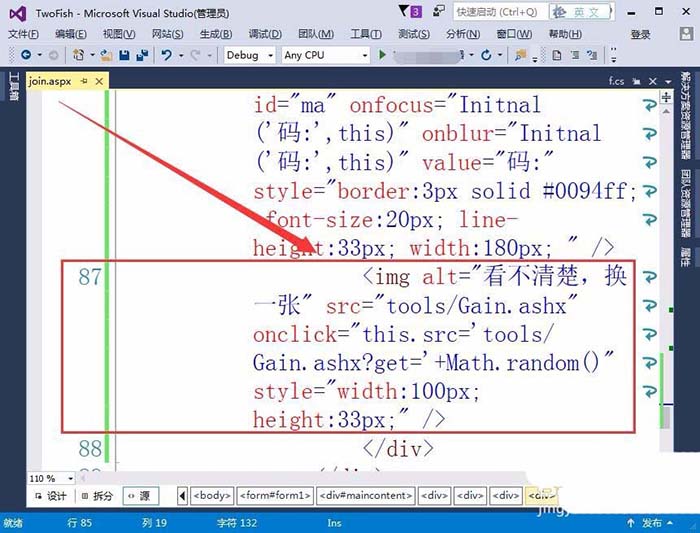The width and height of the screenshot is (700, 533).
Task: Open the 调试(D) Debug menu
Action: click(x=265, y=34)
